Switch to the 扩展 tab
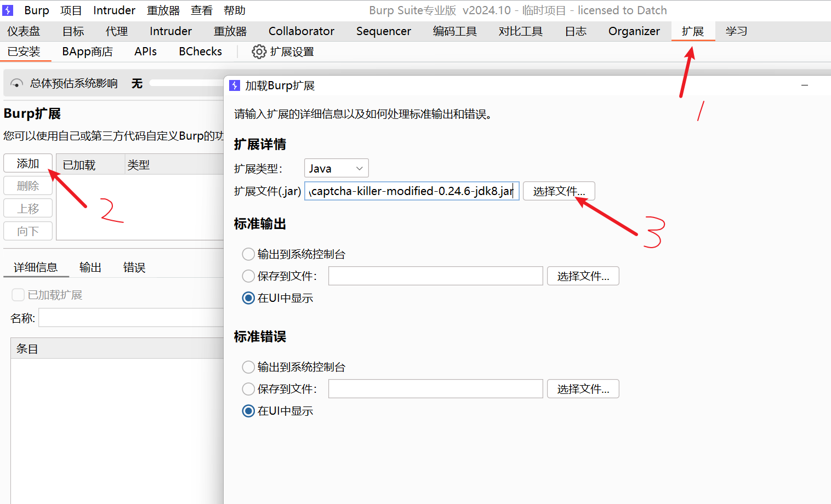This screenshot has height=504, width=831. coord(693,31)
